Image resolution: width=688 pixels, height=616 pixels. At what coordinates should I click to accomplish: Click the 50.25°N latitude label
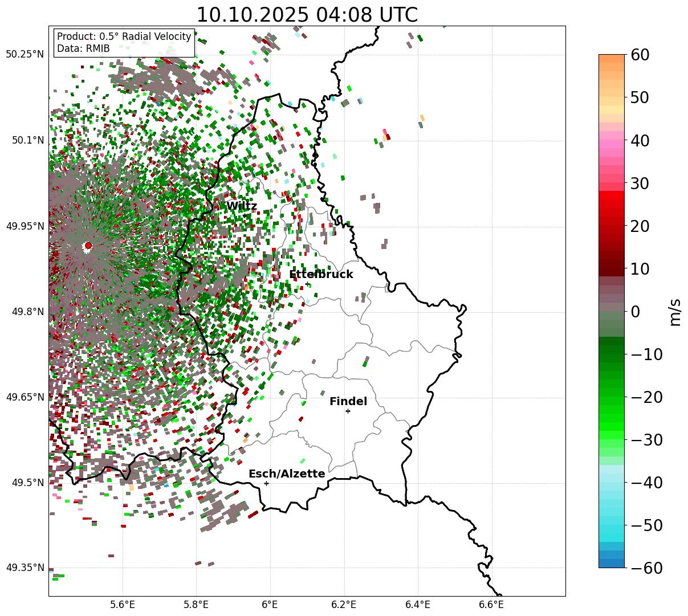point(25,54)
